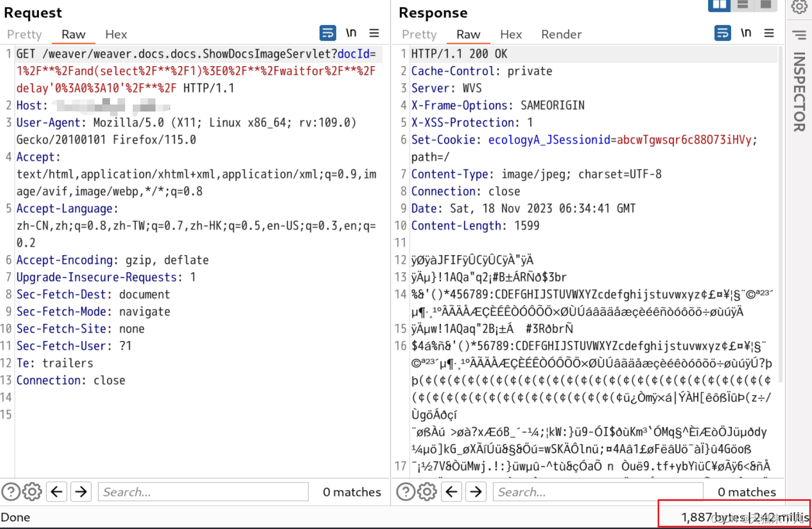Click 'X-XSS-Protection: 1' header
Viewport: 812px width, 529px height.
tap(472, 122)
